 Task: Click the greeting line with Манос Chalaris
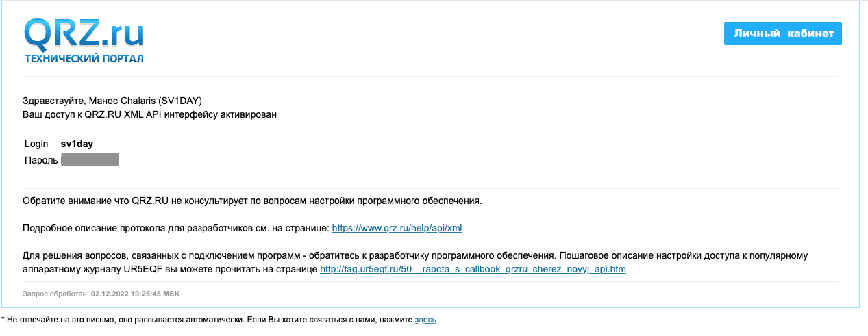[112, 101]
